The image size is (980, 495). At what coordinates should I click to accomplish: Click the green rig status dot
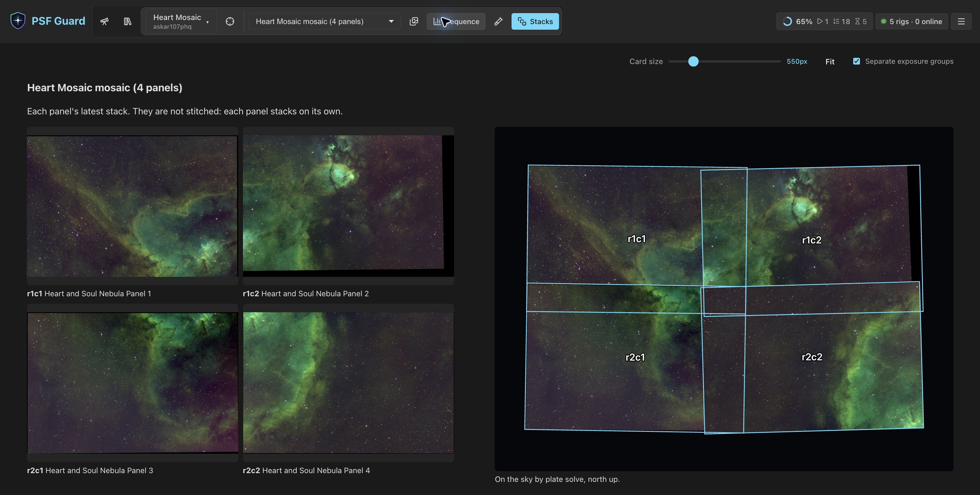pos(883,21)
